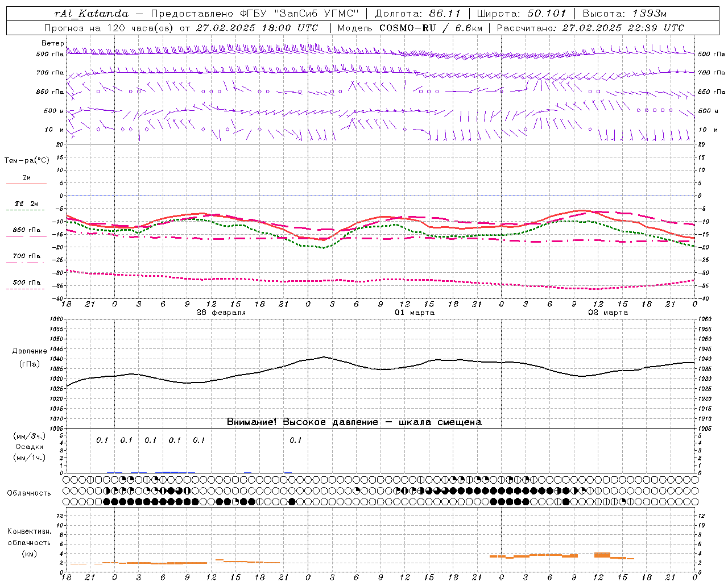Select the Давление pressure panel label
728x582 pixels.
[x=30, y=351]
